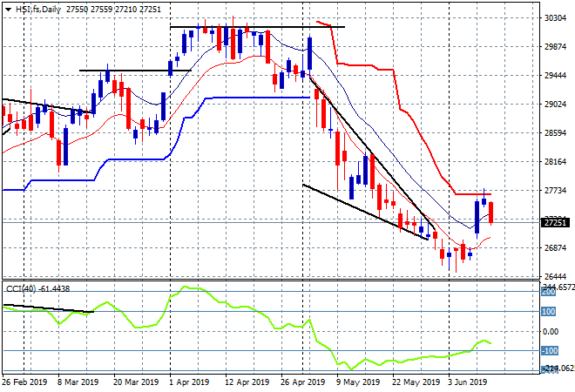This screenshot has height=392, width=575.
Task: Click the 26874 price axis label
Action: 555,248
